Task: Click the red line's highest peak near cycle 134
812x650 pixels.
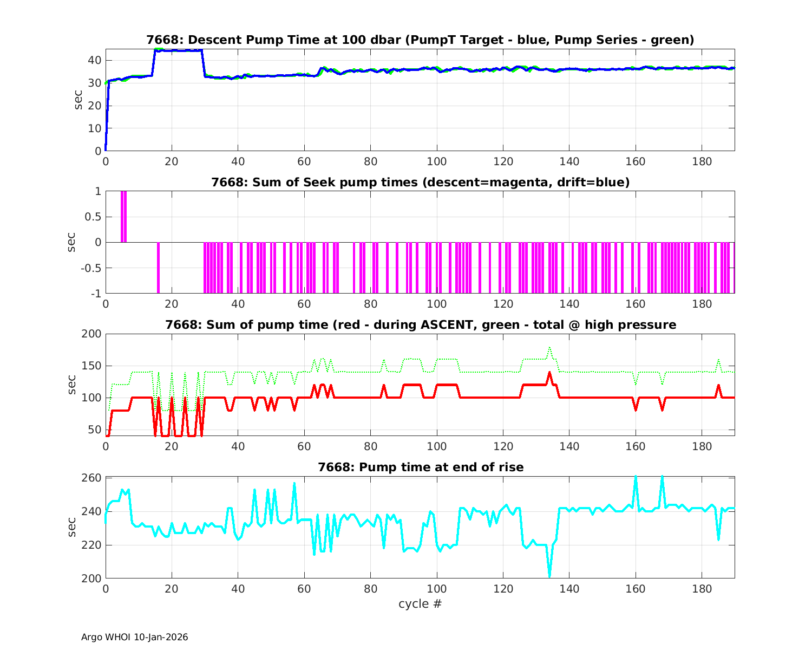Action: pos(549,373)
